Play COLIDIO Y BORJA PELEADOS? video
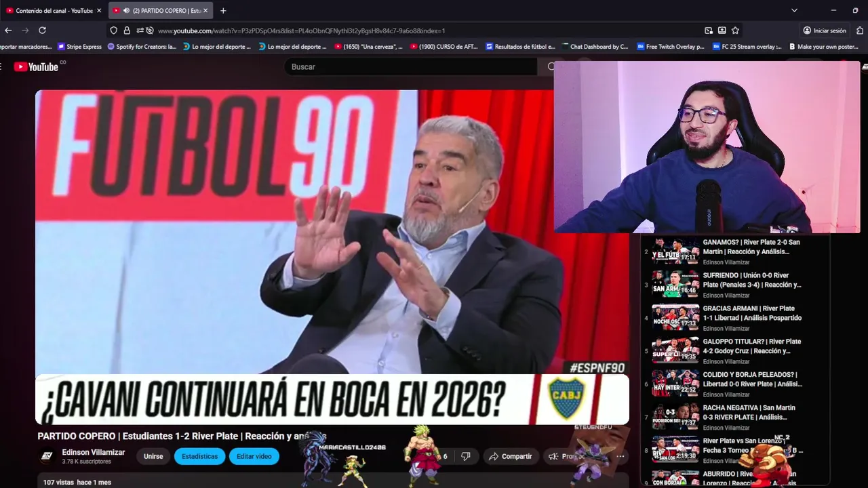Image resolution: width=868 pixels, height=488 pixels. point(675,384)
